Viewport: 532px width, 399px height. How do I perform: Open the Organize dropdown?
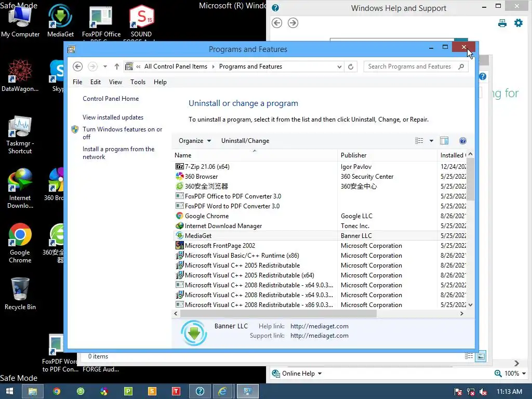195,141
